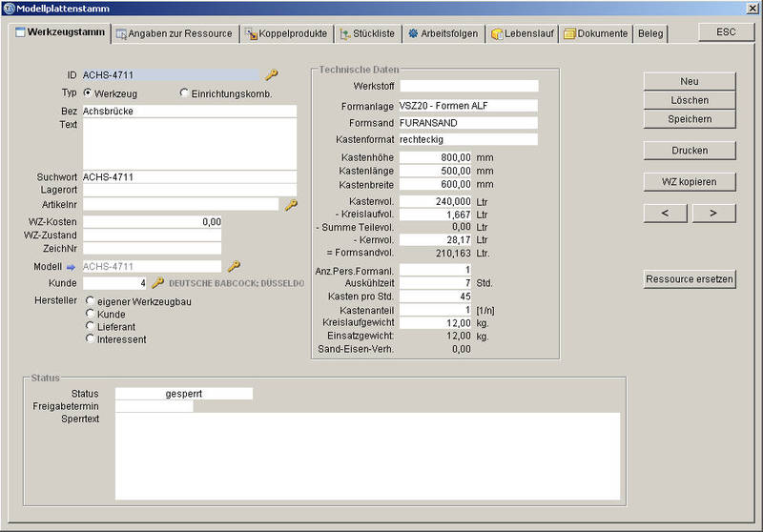Open the key lookup next to Modell field
The height and width of the screenshot is (532, 763).
point(234,267)
